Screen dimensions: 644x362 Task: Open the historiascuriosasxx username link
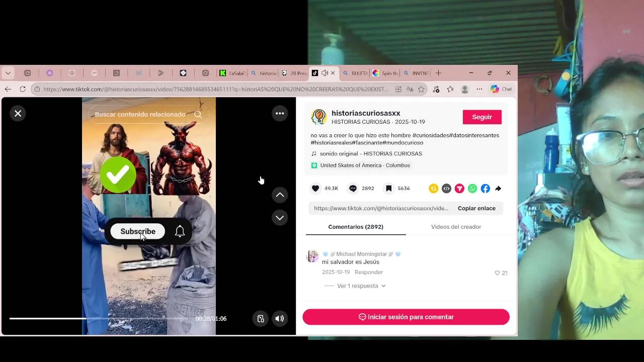(x=366, y=113)
